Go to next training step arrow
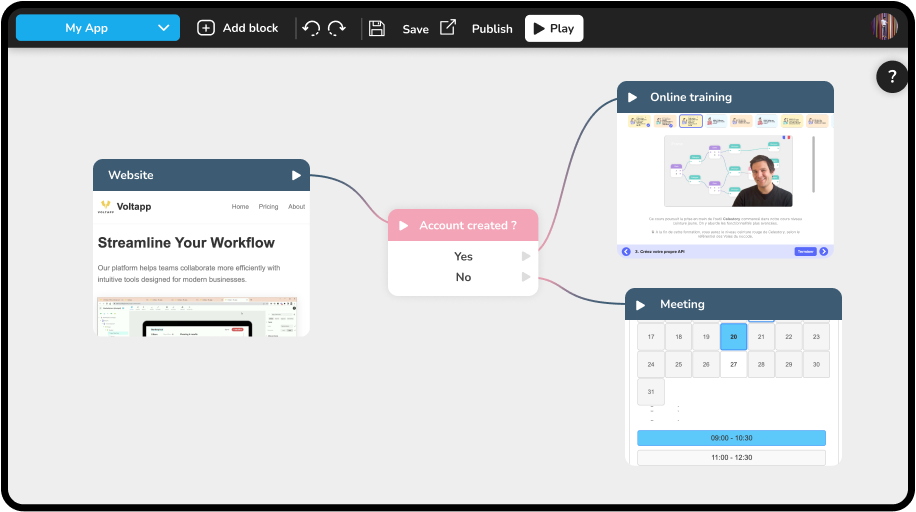 point(824,251)
